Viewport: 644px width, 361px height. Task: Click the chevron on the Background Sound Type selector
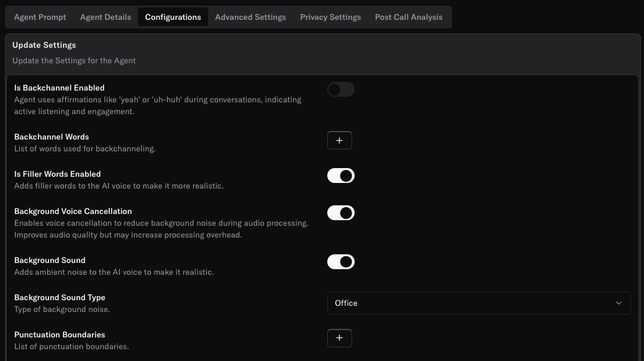click(619, 303)
